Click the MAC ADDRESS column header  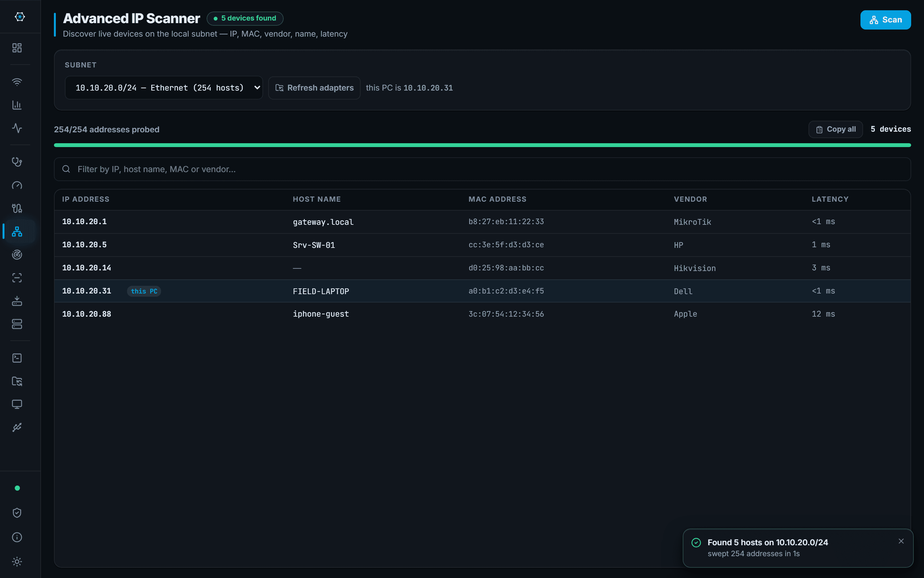pos(497,199)
